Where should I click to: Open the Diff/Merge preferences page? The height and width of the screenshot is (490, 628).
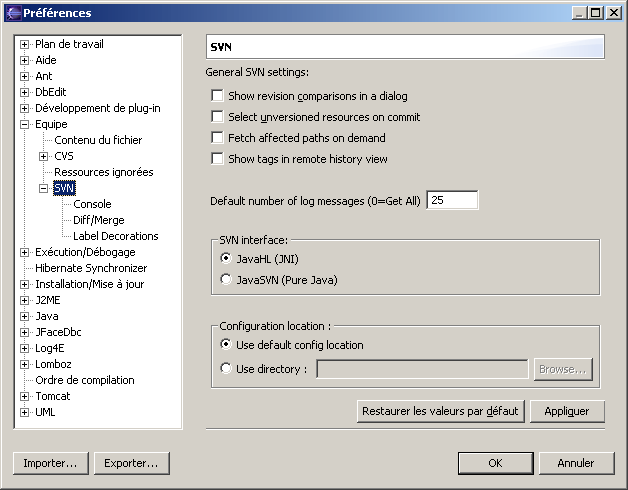tap(98, 220)
